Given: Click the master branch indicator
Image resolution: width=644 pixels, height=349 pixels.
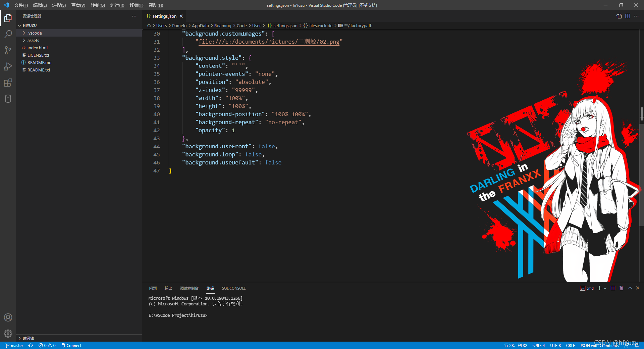Looking at the screenshot, I should (x=14, y=345).
